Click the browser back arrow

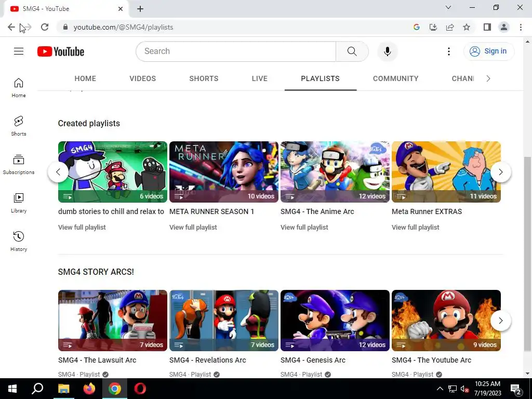click(x=11, y=27)
